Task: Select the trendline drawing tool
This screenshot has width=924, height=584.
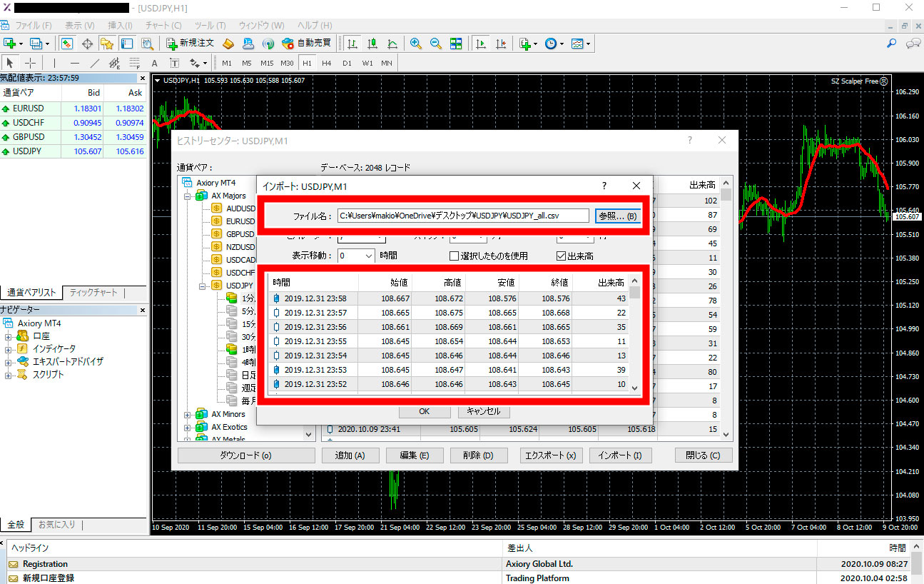Action: (94, 63)
